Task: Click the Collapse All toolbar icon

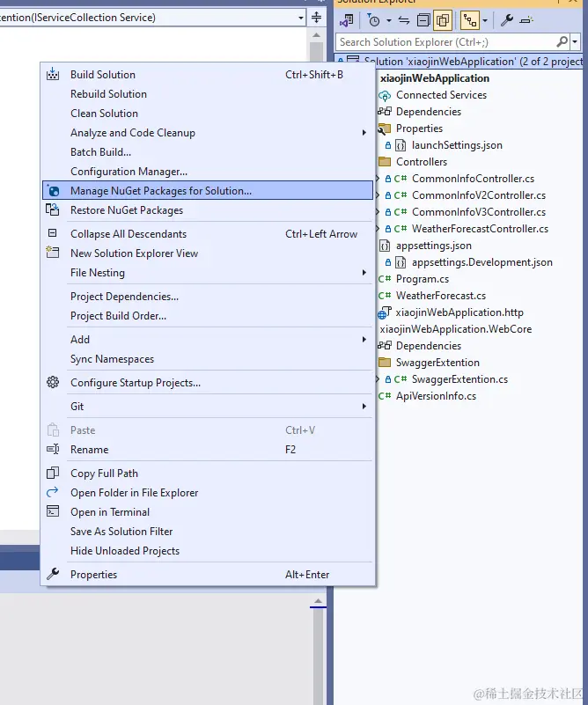Action: click(423, 20)
